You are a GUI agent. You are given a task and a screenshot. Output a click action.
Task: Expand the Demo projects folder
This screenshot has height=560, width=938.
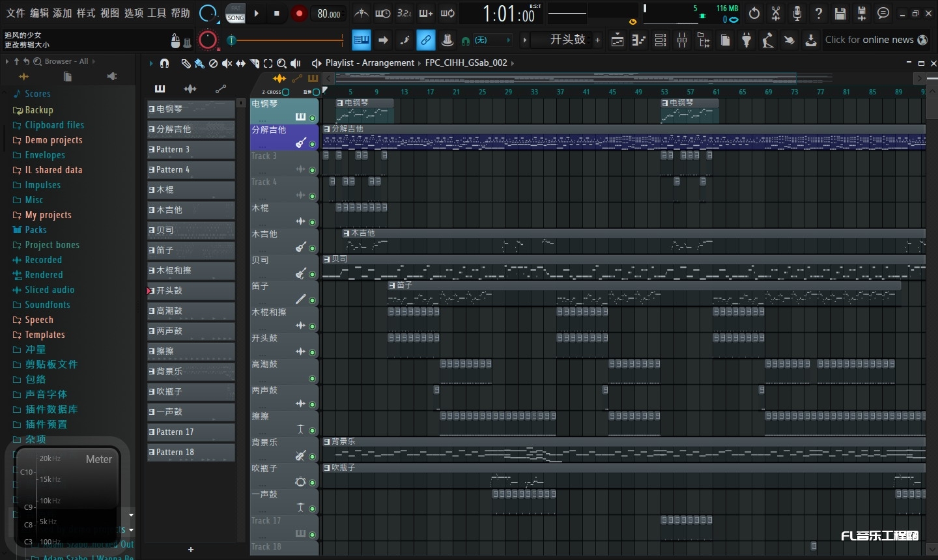53,140
